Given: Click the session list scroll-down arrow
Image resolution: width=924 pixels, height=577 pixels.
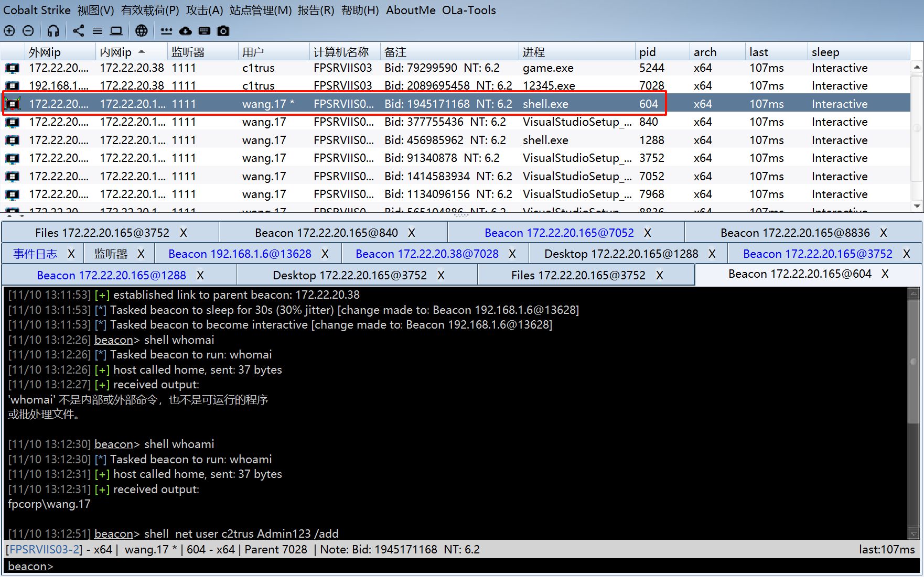Looking at the screenshot, I should [917, 205].
